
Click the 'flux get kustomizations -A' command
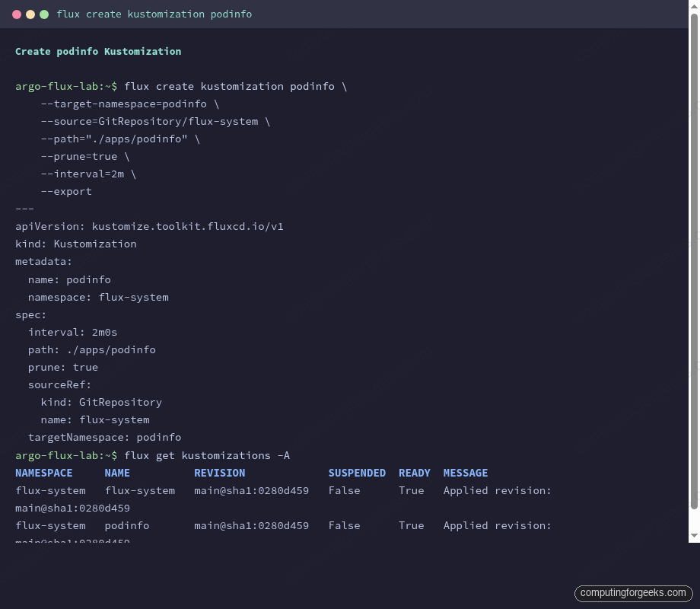click(207, 456)
